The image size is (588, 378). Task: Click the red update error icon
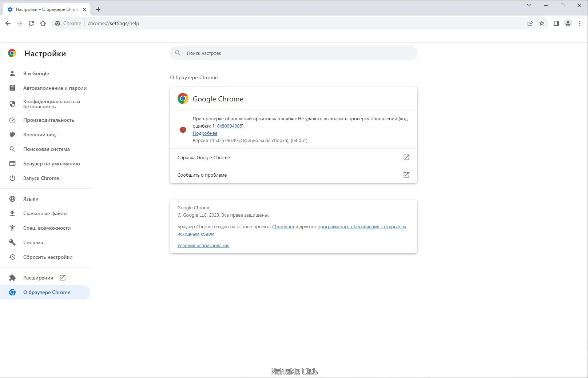(183, 130)
